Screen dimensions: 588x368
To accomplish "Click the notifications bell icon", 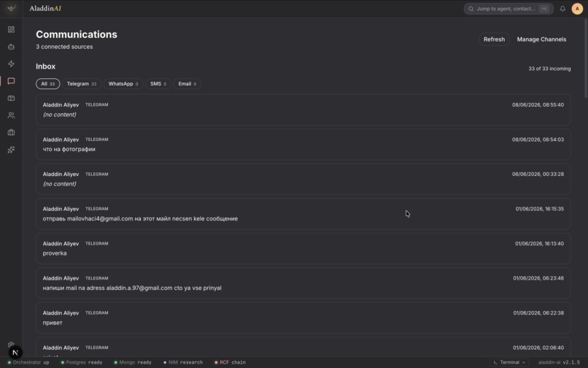I will coord(562,9).
